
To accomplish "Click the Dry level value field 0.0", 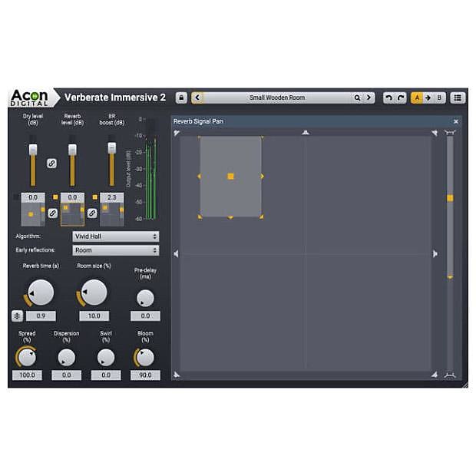I will [33, 197].
